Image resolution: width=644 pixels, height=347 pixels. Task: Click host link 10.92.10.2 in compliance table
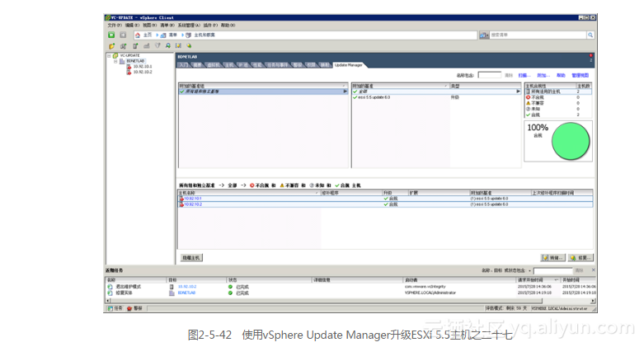[193, 204]
